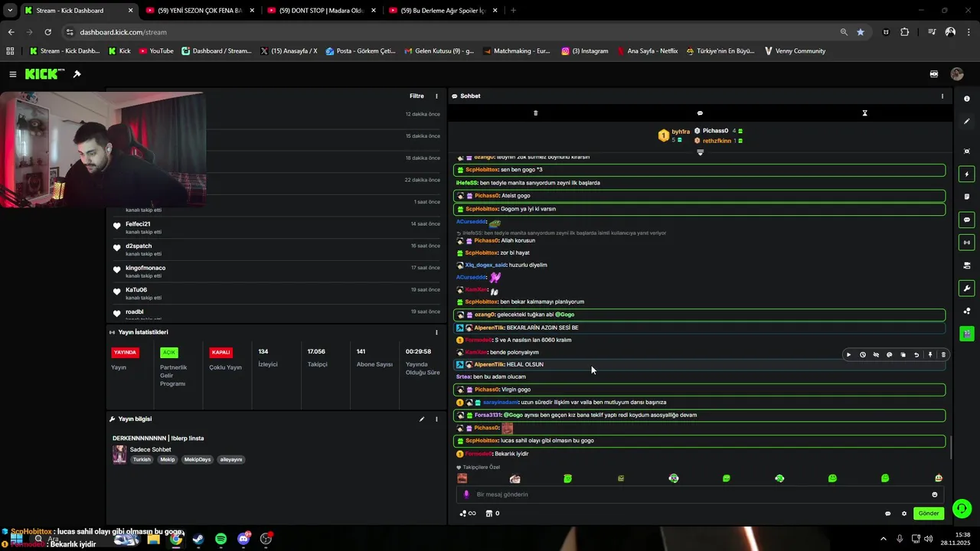Screen dimensions: 980x551
Task: Open the info icon in right sidebar
Action: pyautogui.click(x=967, y=99)
